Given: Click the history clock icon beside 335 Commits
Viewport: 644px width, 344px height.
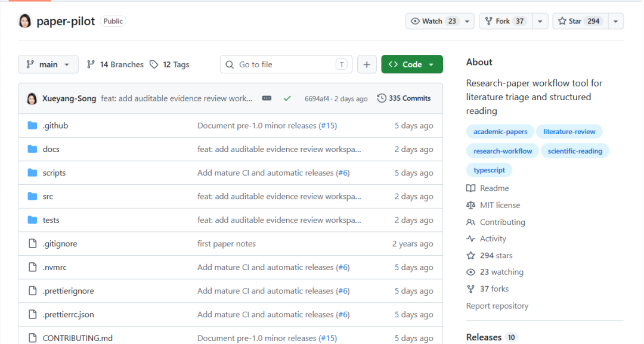Looking at the screenshot, I should click(382, 98).
